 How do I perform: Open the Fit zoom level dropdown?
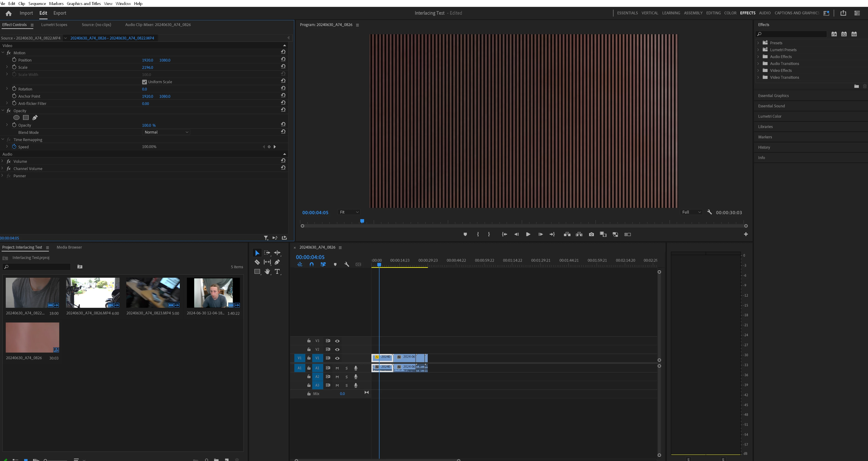point(349,212)
